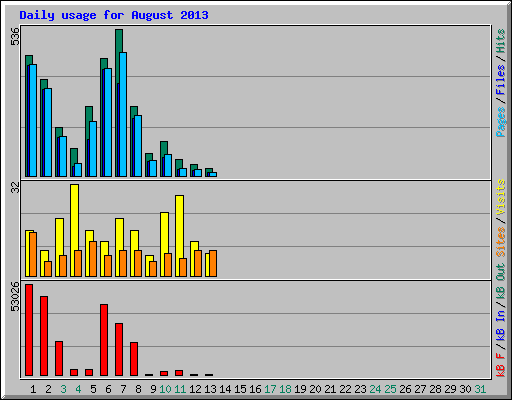Click the day 2 red kB bar
The height and width of the screenshot is (400, 512).
click(x=44, y=336)
